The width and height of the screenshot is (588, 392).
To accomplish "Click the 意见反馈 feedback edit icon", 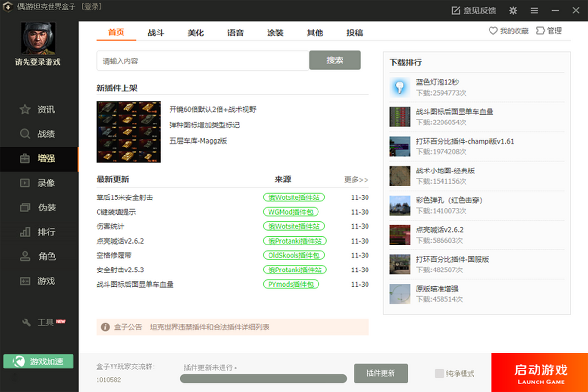I will [x=455, y=10].
